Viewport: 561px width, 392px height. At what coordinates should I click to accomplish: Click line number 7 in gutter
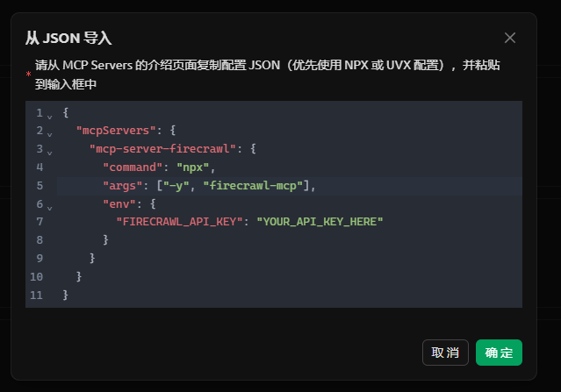[40, 222]
